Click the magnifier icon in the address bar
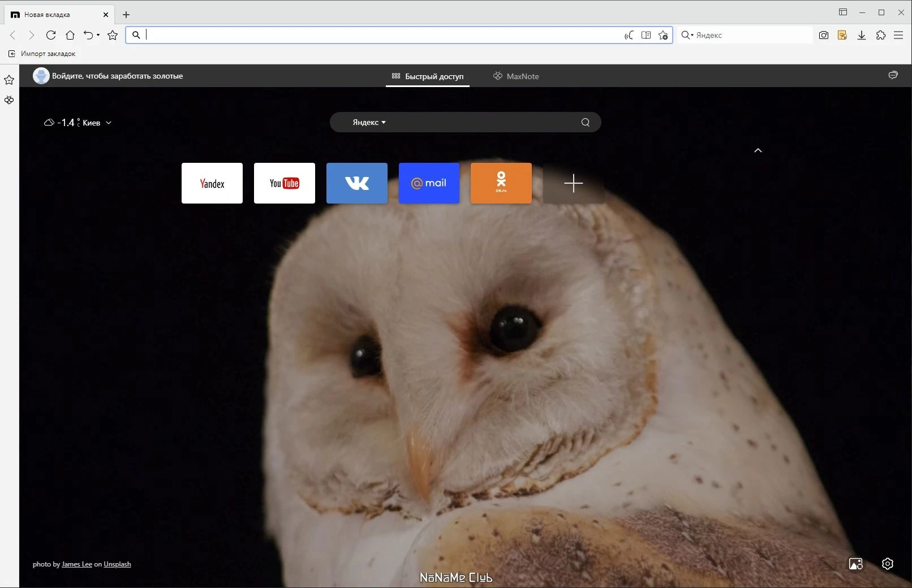The height and width of the screenshot is (588, 912). coord(136,35)
